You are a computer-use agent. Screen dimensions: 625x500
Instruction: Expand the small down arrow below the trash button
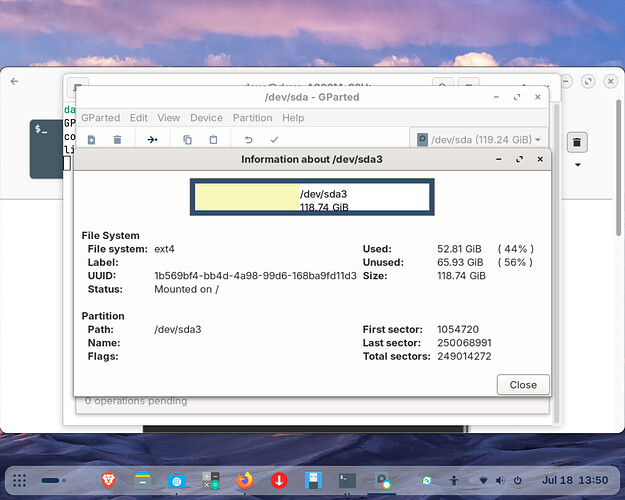(x=578, y=165)
